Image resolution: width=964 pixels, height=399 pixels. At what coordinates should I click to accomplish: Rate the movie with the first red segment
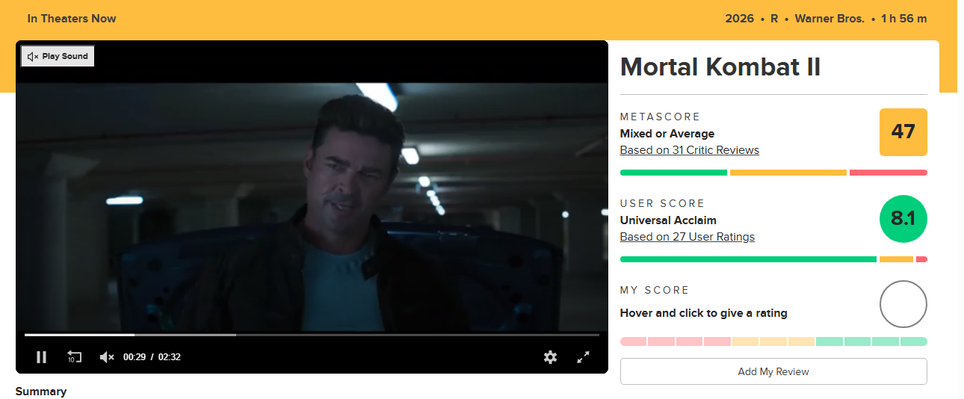point(633,341)
